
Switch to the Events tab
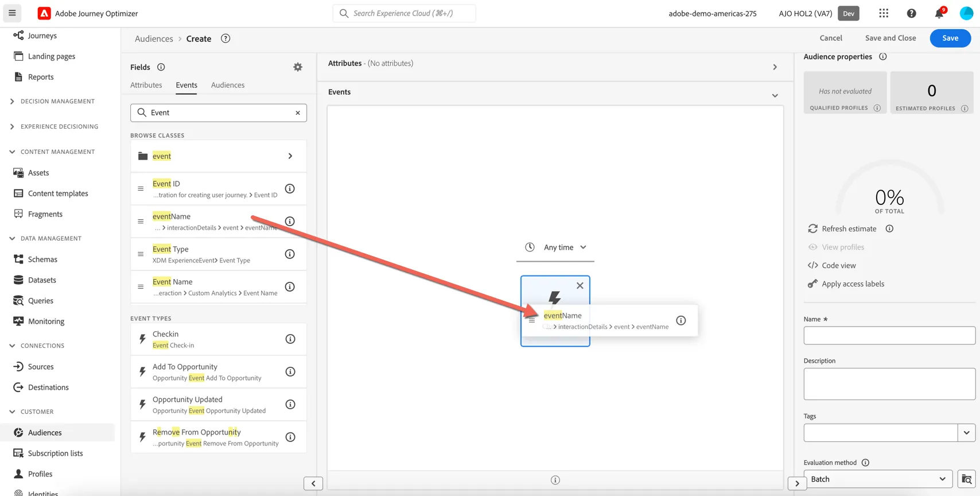coord(186,85)
